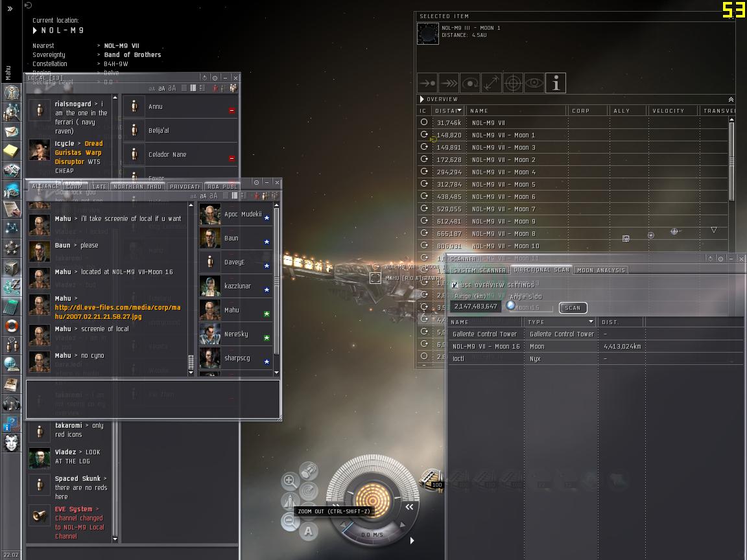Click the overview list vertical scrollbar

(731, 159)
